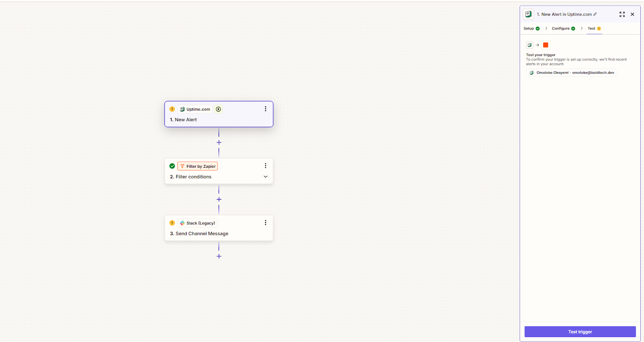
Task: Click the instant trigger circle icon on step 1
Action: [x=219, y=109]
